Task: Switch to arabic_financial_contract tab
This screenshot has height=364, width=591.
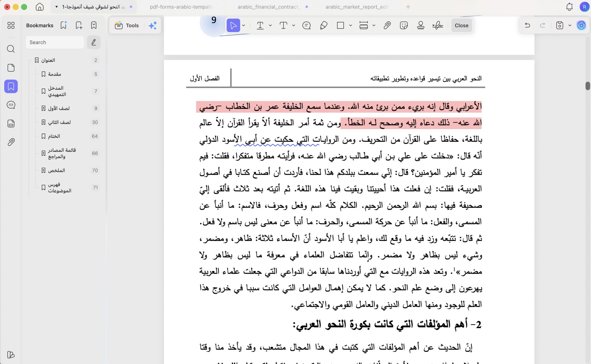Action: (x=269, y=7)
